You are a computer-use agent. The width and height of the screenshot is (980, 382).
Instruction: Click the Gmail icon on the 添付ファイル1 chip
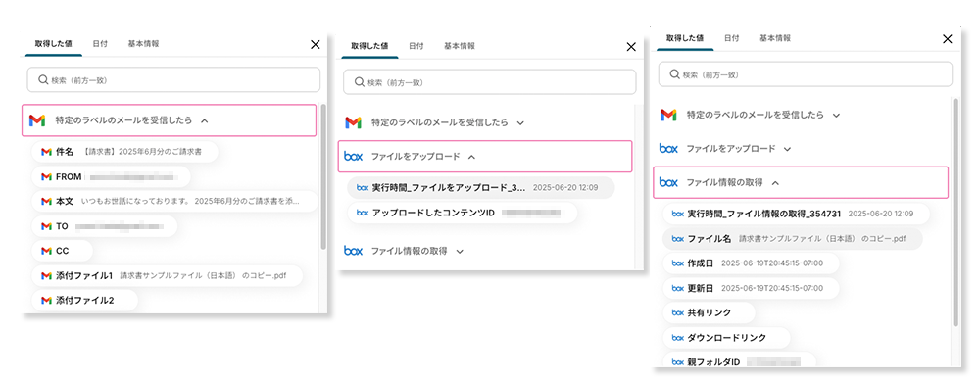tap(46, 275)
